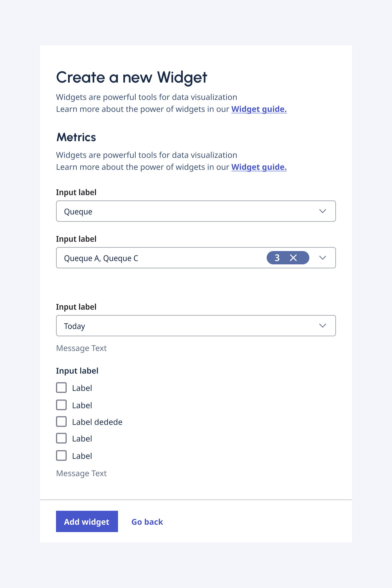The image size is (392, 588).
Task: Click chevron arrow in Queque A, Queque C field
Action: click(322, 258)
